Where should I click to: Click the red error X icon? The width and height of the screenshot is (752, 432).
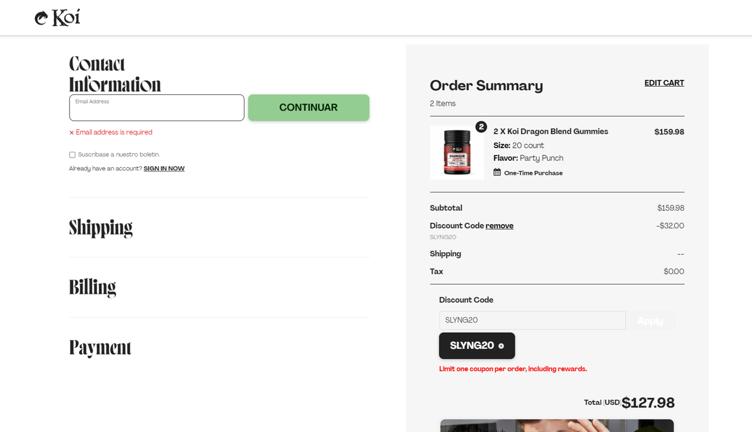click(x=71, y=132)
